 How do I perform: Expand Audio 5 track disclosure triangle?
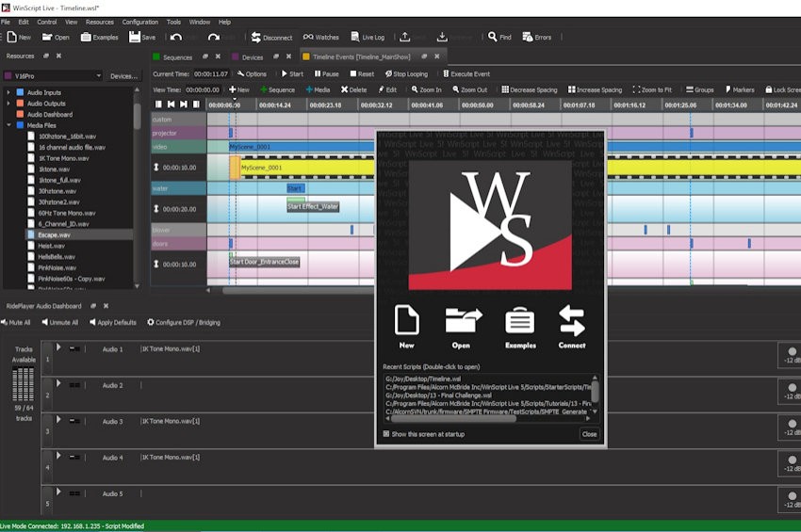tap(58, 492)
